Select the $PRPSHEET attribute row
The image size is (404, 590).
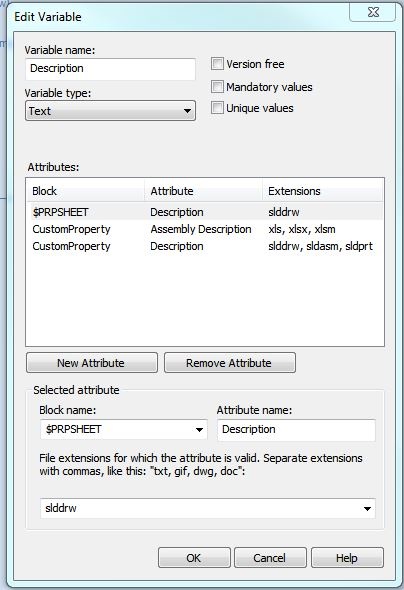coord(205,212)
